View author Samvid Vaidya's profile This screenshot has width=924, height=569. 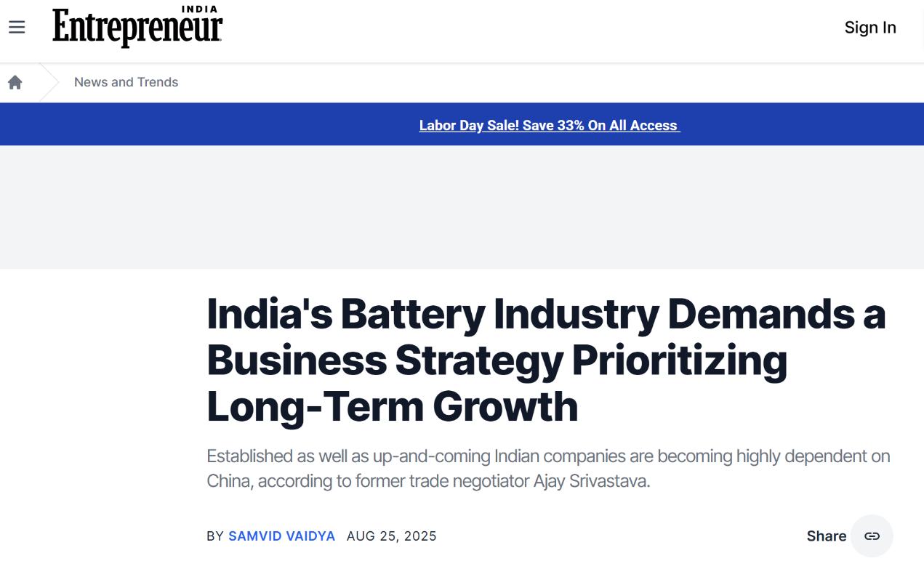[281, 536]
